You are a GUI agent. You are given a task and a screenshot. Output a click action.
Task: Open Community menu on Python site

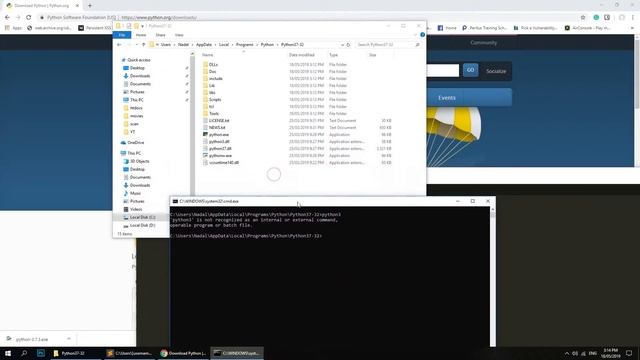pos(483,42)
